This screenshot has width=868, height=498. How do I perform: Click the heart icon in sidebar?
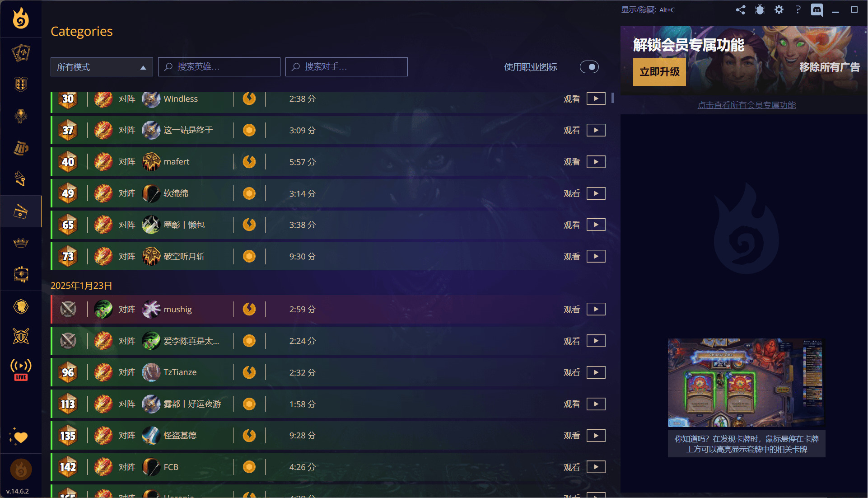19,437
